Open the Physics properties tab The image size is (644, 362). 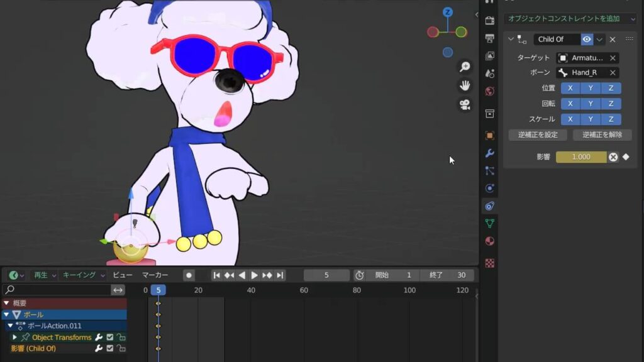coord(489,189)
